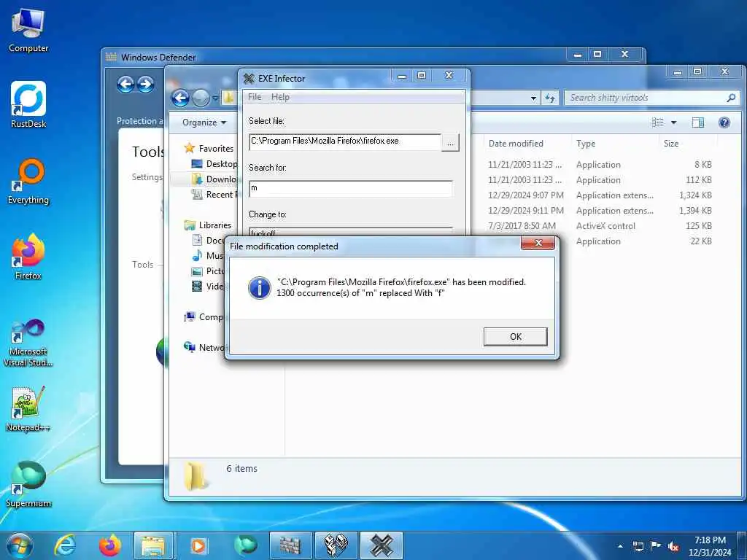Open the Notepad++ desktop shortcut
The height and width of the screenshot is (560, 747).
[x=28, y=408]
